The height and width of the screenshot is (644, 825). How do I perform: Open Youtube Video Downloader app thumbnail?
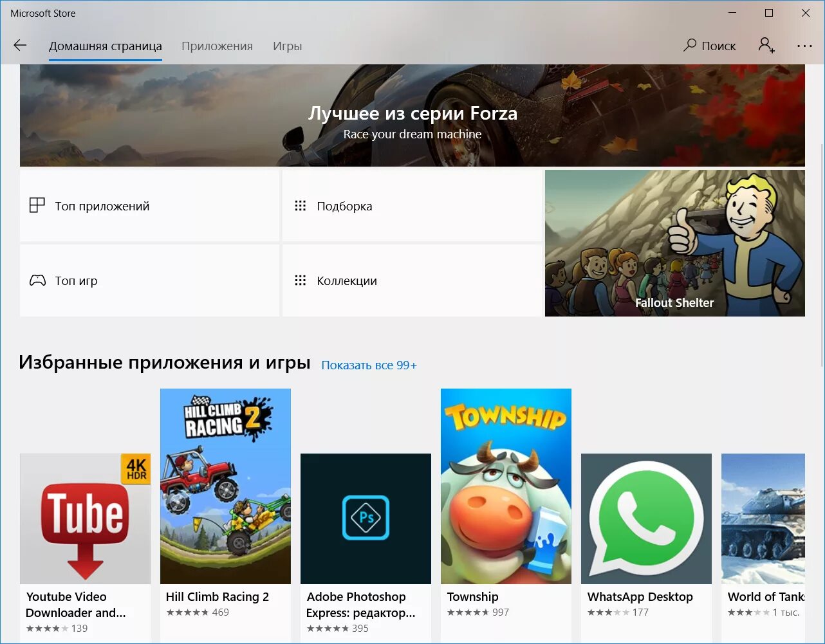coord(86,519)
